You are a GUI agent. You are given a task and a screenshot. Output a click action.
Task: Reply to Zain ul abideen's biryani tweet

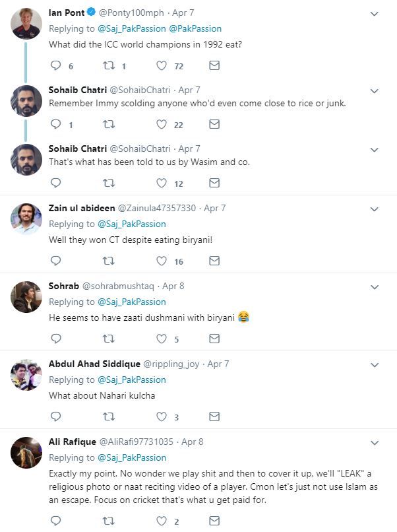click(x=56, y=261)
